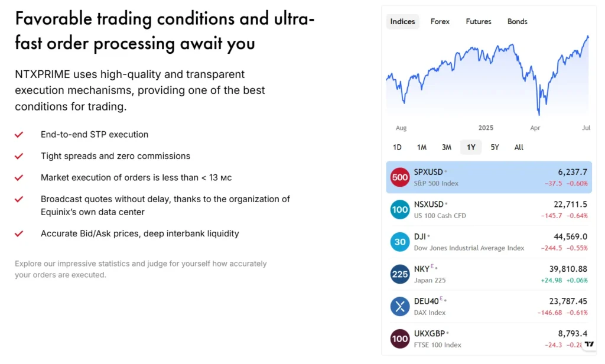Click the S&P 500 line chart area
Image resolution: width=605 pixels, height=364 pixels.
[488, 77]
